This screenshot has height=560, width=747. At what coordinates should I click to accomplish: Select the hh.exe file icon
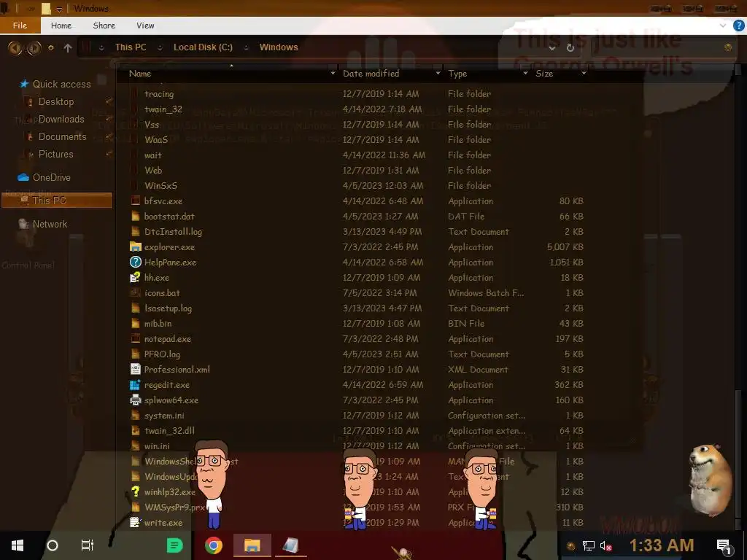point(136,277)
